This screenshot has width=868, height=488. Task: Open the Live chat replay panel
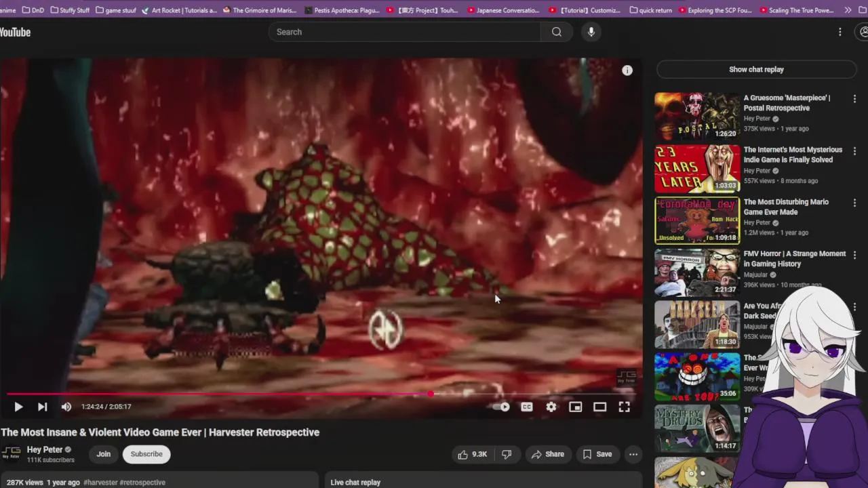point(484,481)
